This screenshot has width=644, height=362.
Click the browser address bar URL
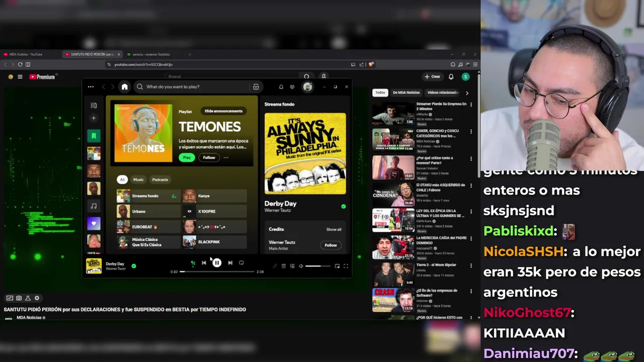coord(143,64)
